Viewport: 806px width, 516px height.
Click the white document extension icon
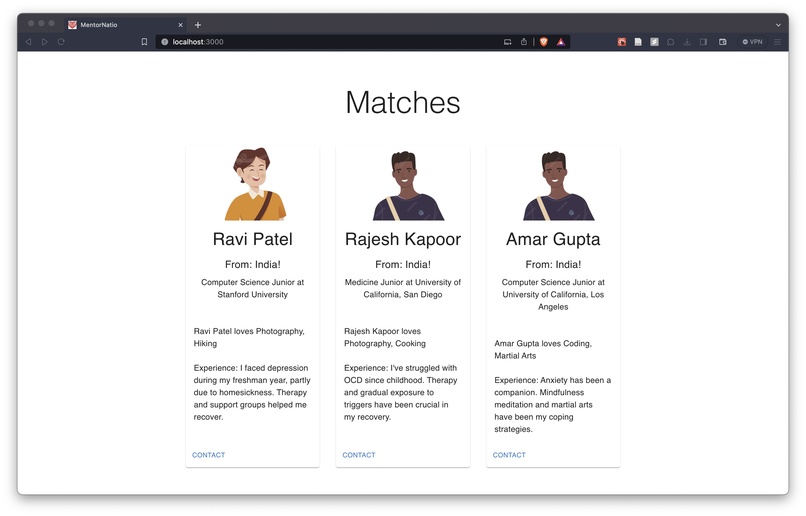[638, 42]
